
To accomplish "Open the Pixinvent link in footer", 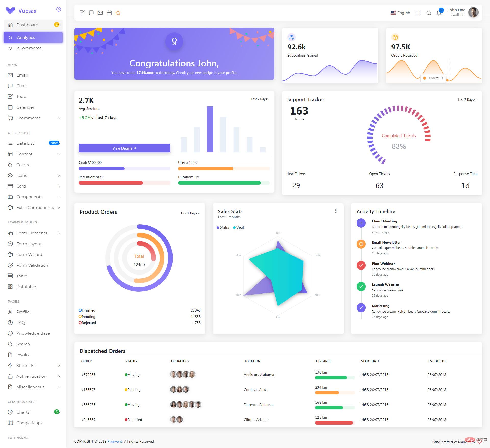I will tap(115, 441).
